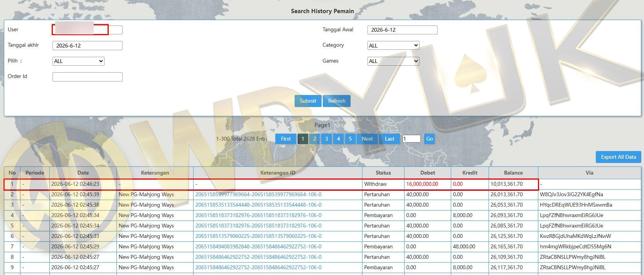Open Keterangan ID link 2065158494083982848
This screenshot has height=275, width=644.
[258, 246]
